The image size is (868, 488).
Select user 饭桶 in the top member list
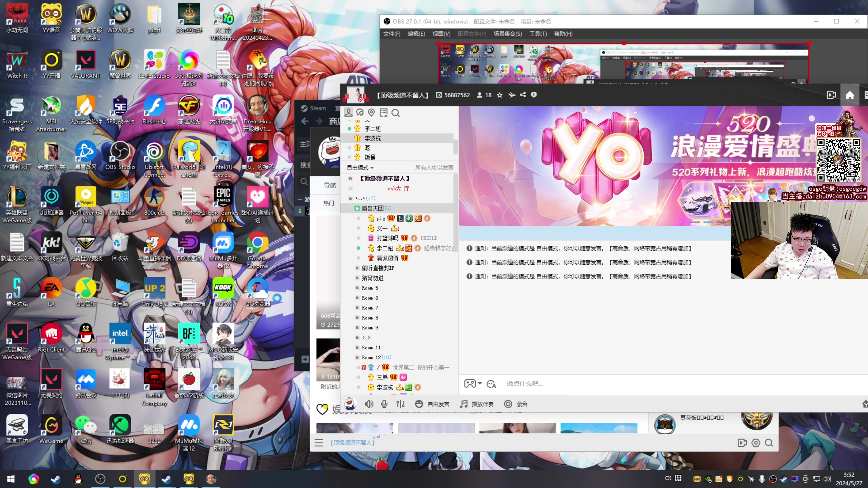370,157
